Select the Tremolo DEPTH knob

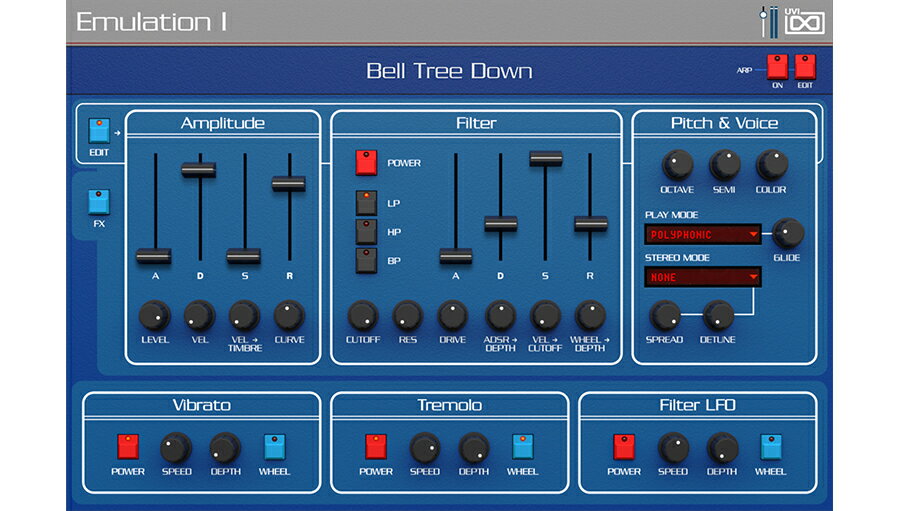[473, 447]
